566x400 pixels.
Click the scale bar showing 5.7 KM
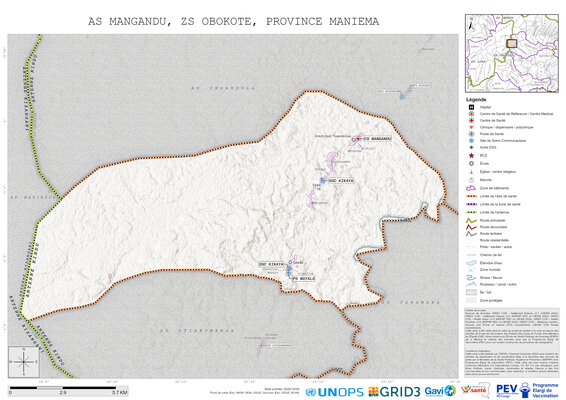[68, 390]
